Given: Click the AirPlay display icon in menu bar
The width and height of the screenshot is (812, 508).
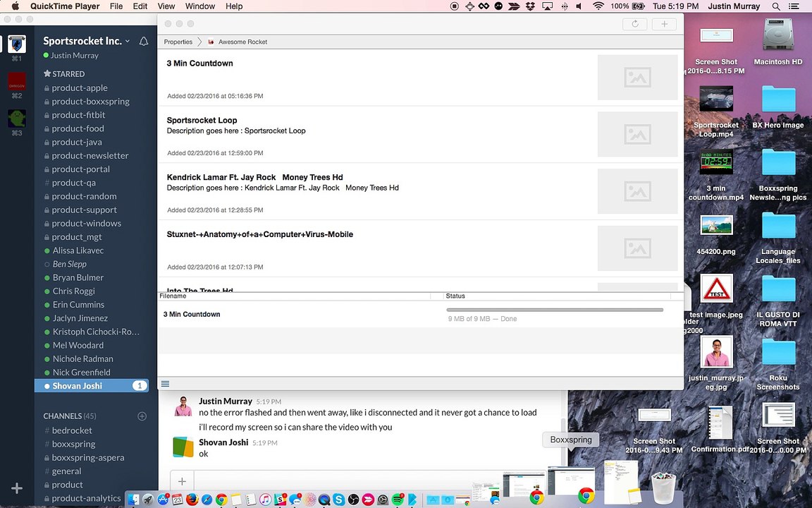Looking at the screenshot, I should click(x=548, y=6).
